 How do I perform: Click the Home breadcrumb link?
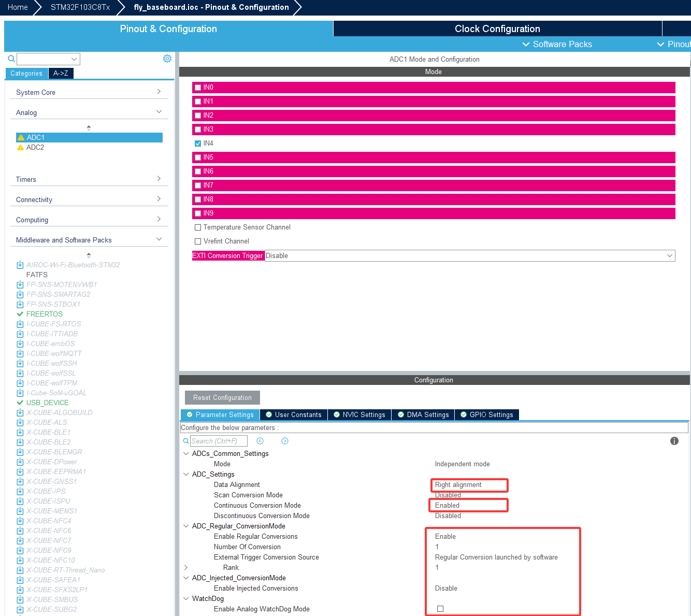(x=18, y=7)
